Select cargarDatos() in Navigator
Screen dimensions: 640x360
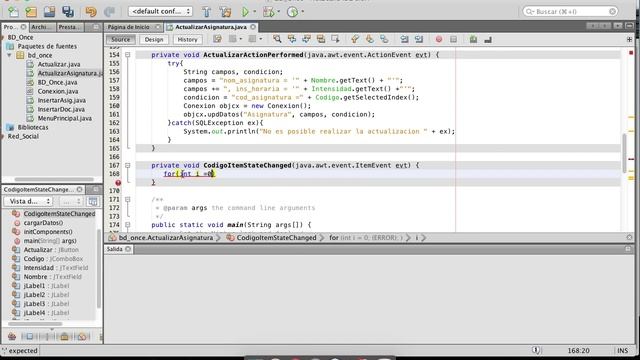pyautogui.click(x=43, y=223)
